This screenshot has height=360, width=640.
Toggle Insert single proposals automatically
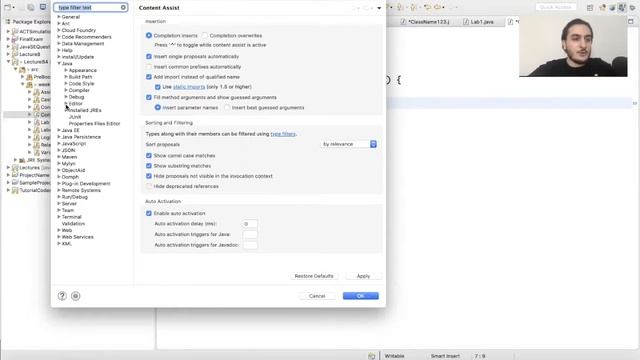click(x=149, y=56)
